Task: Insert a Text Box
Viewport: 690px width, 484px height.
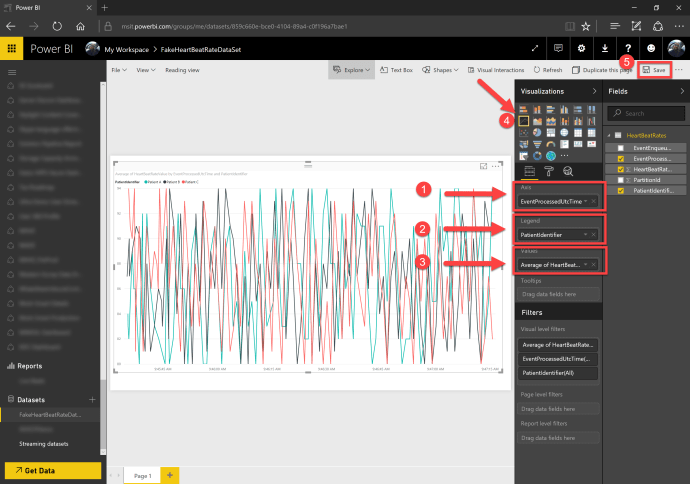Action: point(396,70)
